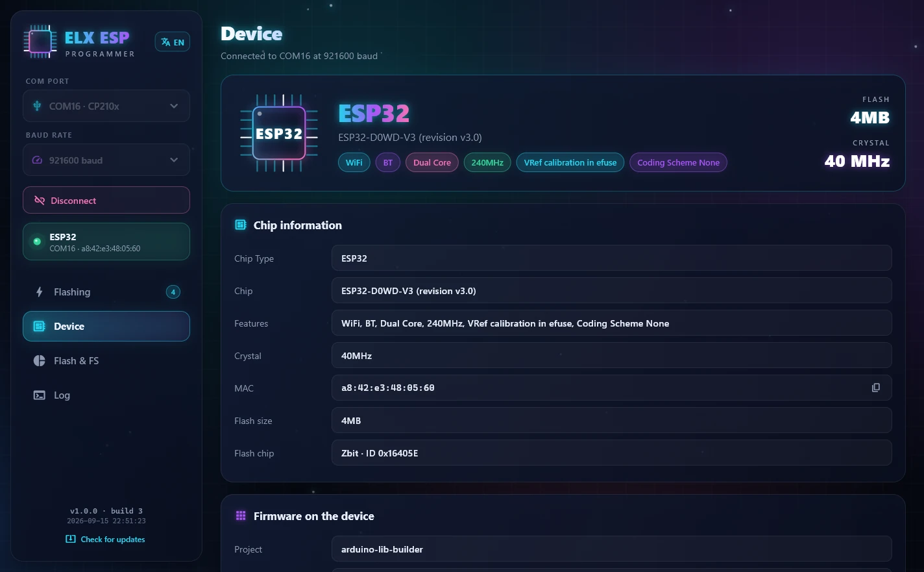The height and width of the screenshot is (572, 924).
Task: Click the Features value field
Action: click(x=612, y=323)
